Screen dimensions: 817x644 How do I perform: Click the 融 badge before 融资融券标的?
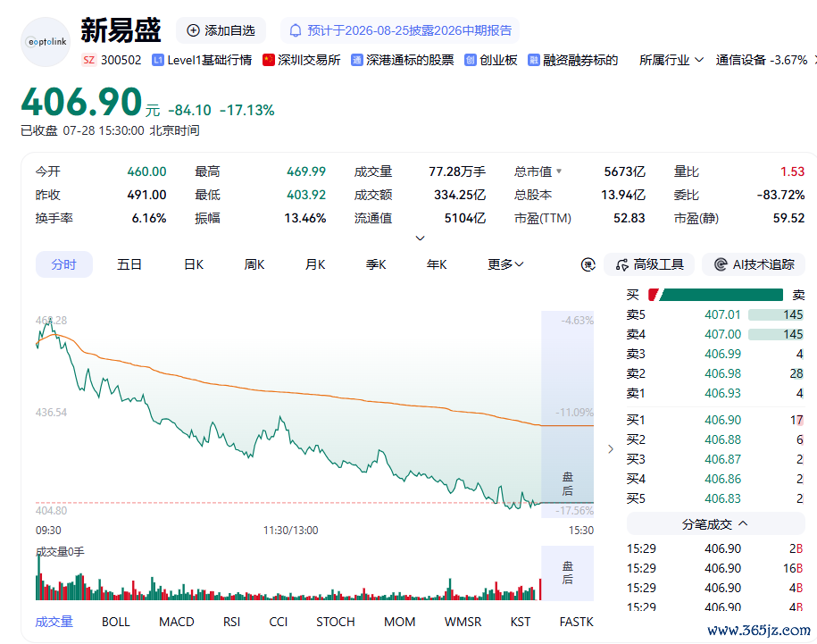534,60
